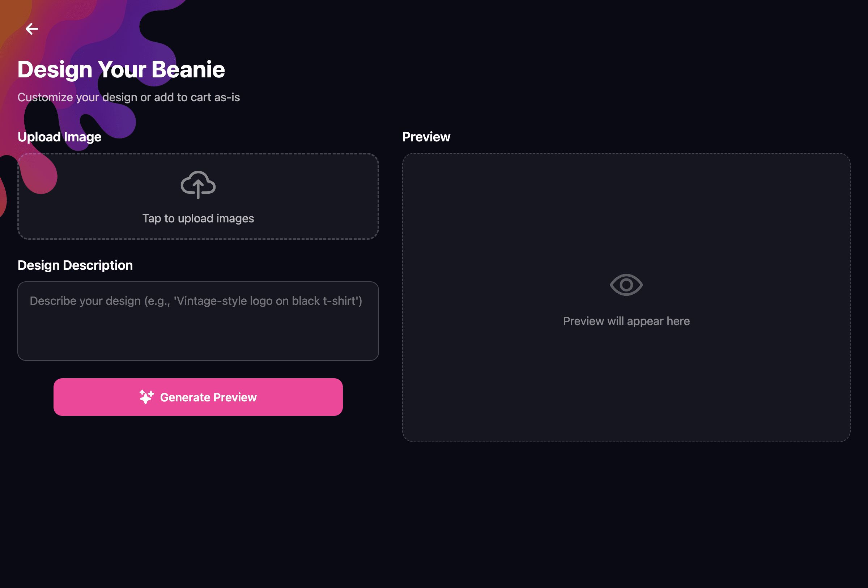This screenshot has width=868, height=588.
Task: Click the eye symbol above 'Preview will appear here'
Action: tap(626, 285)
